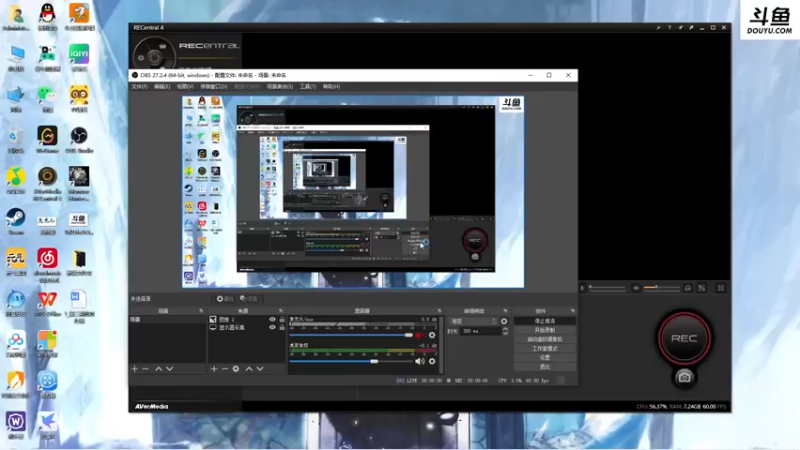800x450 pixels.
Task: Open the audio mixer icon beside the headphone icon
Action: coord(702,288)
